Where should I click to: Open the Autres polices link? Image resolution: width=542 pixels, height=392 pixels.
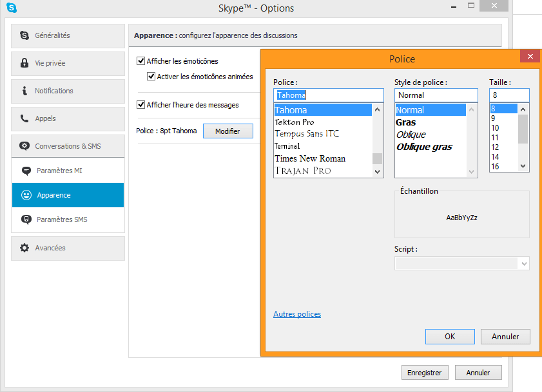(x=297, y=314)
